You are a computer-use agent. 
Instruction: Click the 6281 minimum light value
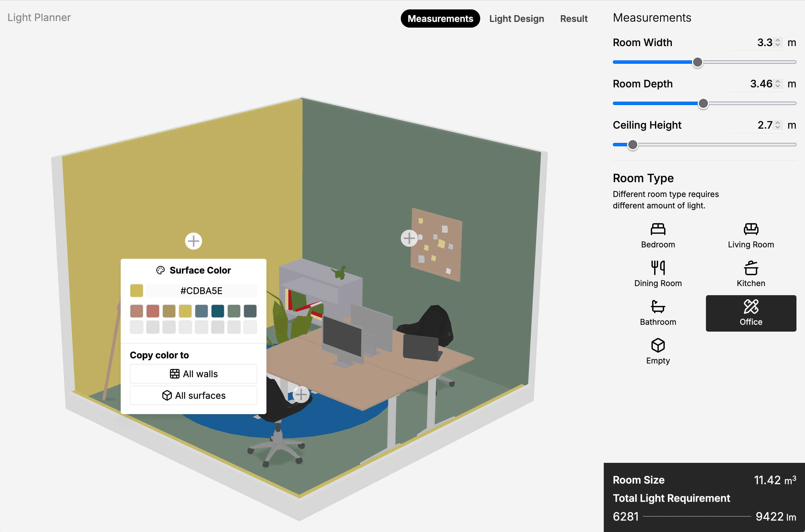[x=626, y=517]
